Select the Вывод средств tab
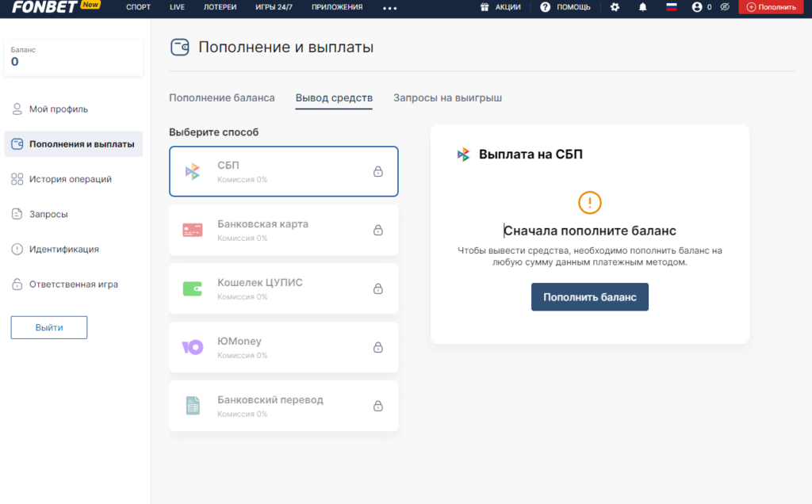 [x=334, y=97]
